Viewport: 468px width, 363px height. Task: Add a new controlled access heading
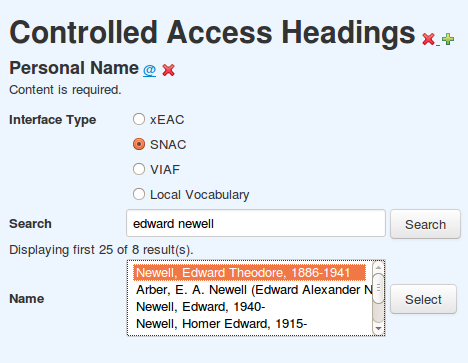(x=448, y=39)
